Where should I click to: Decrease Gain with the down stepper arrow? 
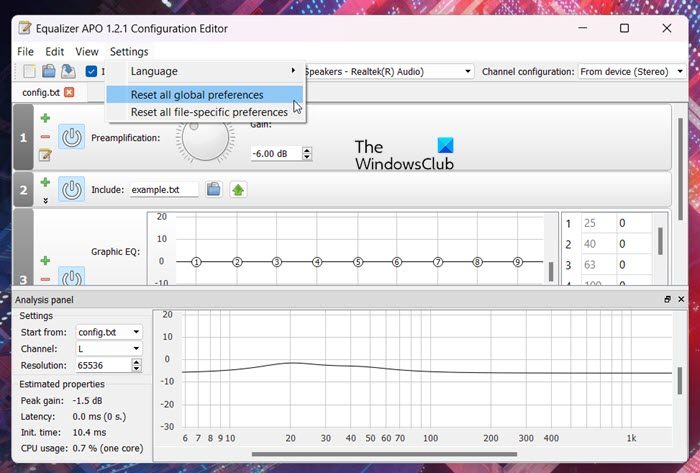[x=307, y=157]
